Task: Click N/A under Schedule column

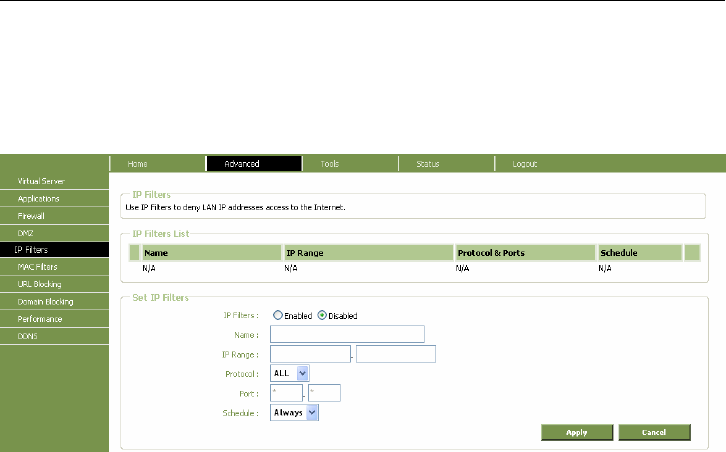Action: pyautogui.click(x=605, y=268)
